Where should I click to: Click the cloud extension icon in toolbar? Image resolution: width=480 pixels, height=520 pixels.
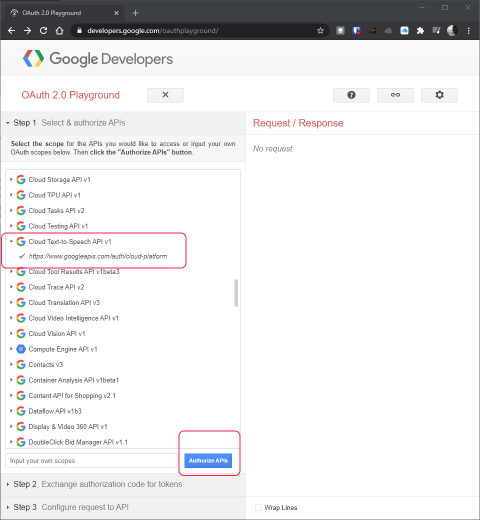[388, 31]
